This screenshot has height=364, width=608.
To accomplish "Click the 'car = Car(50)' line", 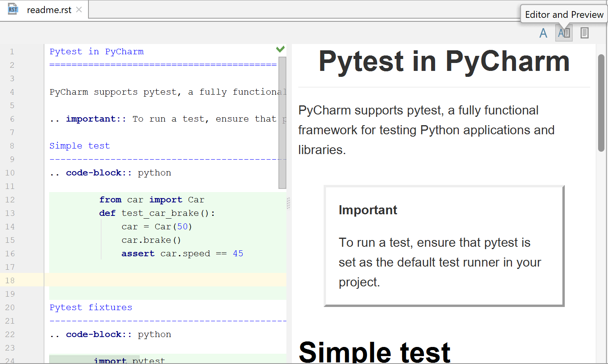I will (157, 227).
